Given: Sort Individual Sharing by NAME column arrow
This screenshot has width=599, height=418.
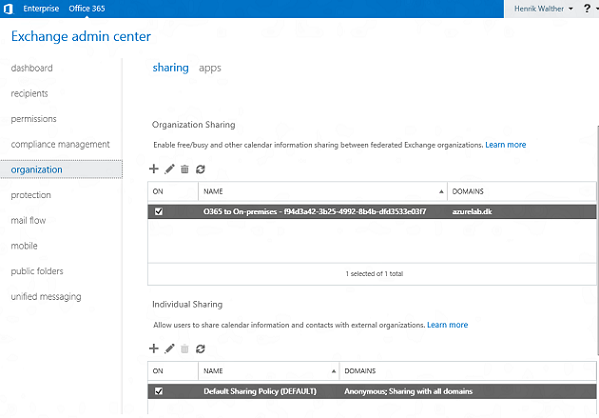Looking at the screenshot, I should click(x=333, y=371).
